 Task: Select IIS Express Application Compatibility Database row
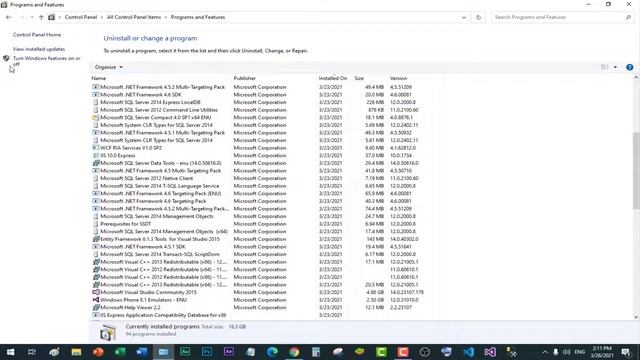[258, 315]
